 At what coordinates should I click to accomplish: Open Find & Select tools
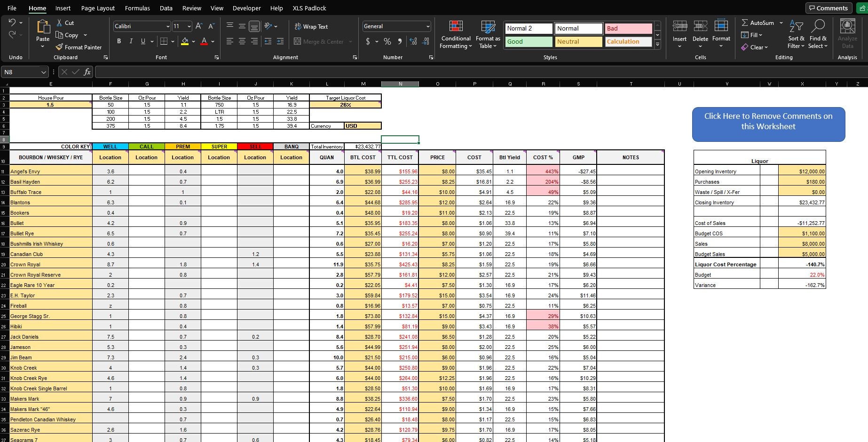point(818,33)
